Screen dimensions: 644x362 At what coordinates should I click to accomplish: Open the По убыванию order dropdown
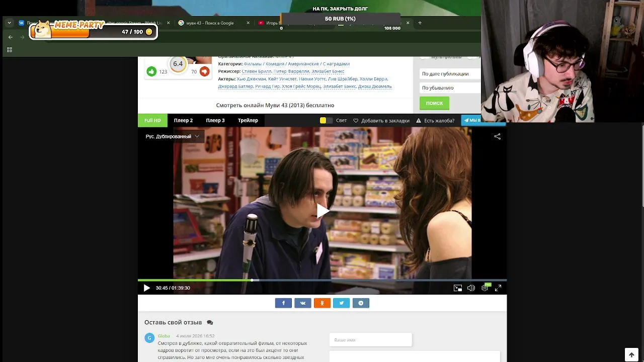click(x=450, y=88)
